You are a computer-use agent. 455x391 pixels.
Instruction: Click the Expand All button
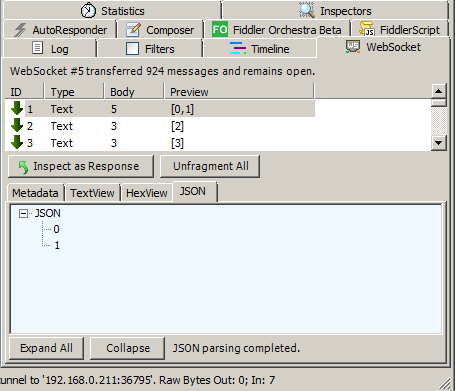pyautogui.click(x=46, y=348)
